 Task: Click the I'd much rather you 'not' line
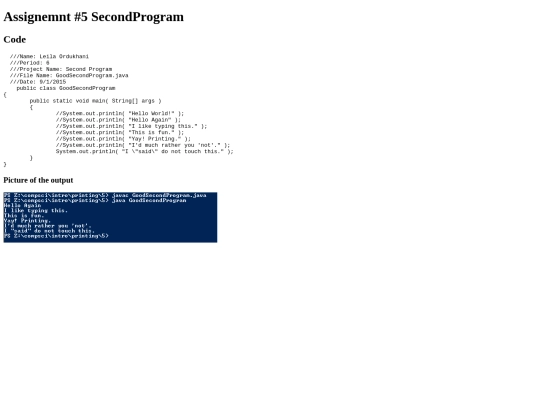click(x=143, y=145)
